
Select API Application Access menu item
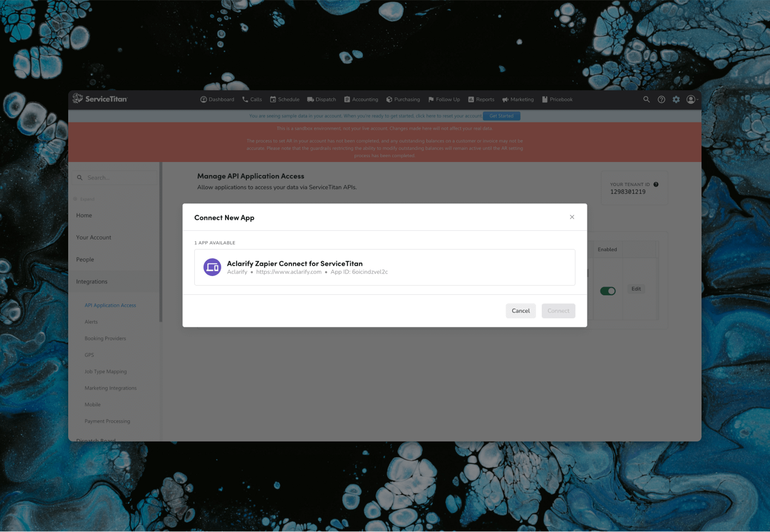(x=110, y=304)
